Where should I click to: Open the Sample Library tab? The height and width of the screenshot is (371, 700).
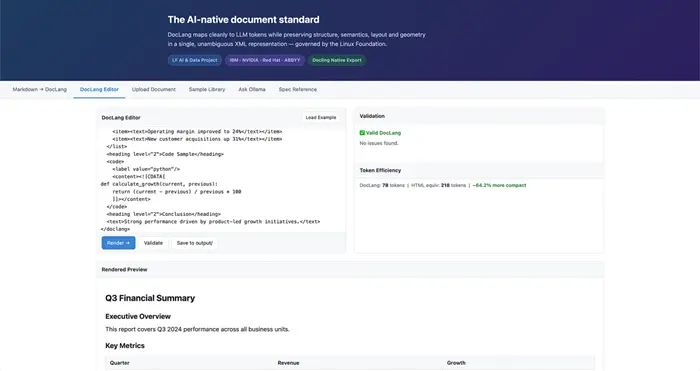coord(207,89)
